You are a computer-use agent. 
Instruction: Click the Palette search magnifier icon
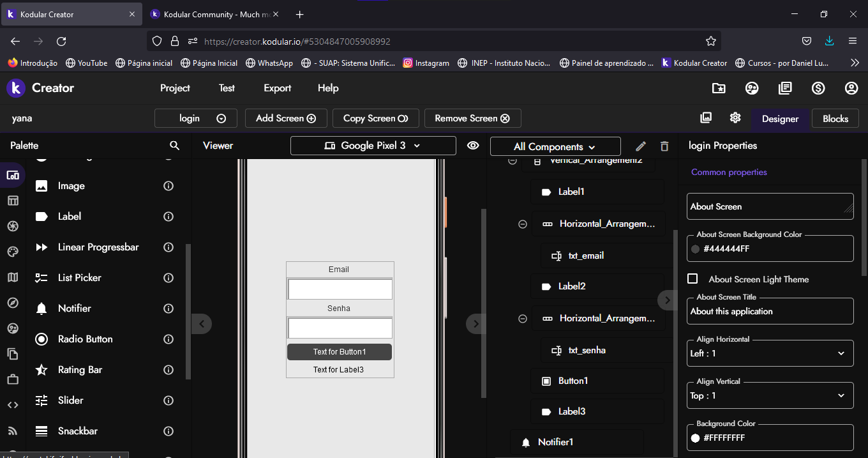click(x=174, y=146)
